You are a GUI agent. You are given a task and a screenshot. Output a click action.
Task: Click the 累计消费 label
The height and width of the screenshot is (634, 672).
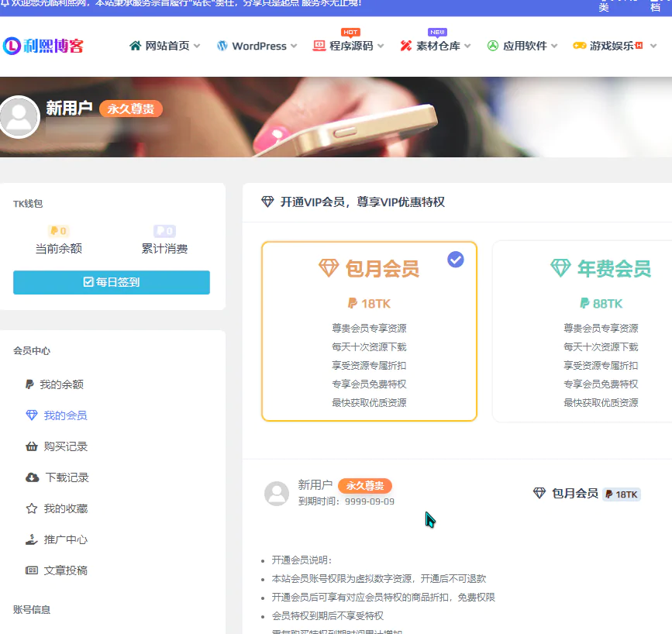(x=164, y=249)
